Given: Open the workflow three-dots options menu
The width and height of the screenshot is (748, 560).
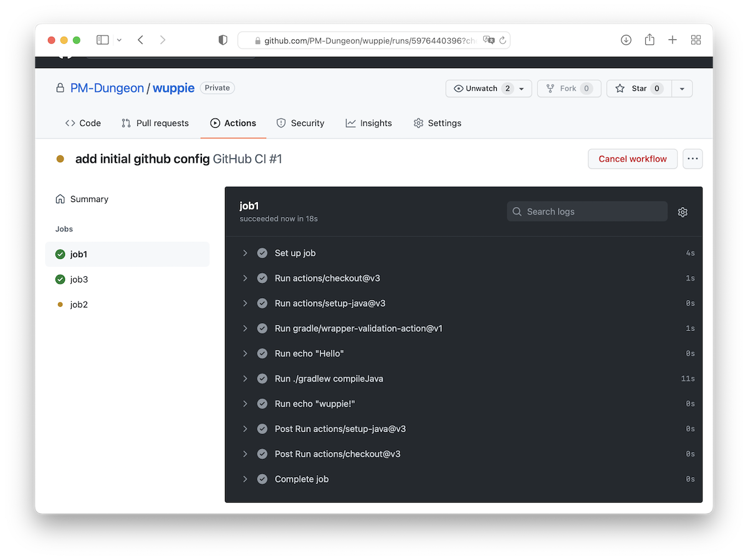Looking at the screenshot, I should click(x=693, y=159).
